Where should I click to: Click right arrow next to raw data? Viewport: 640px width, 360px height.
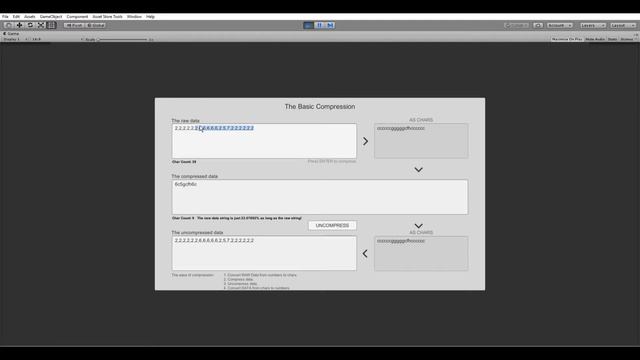point(365,141)
